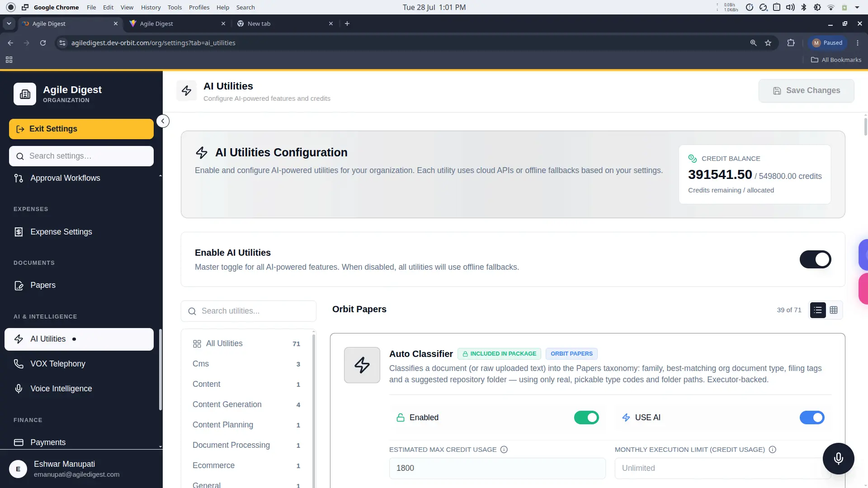This screenshot has width=868, height=488.
Task: Open the system menu arrow in top bar
Action: (857, 7)
